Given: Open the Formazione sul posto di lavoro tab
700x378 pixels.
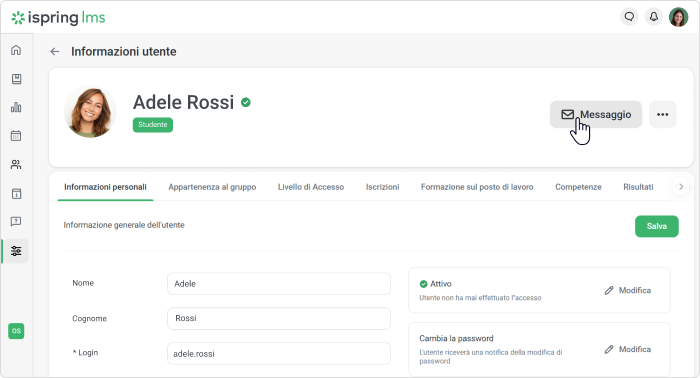Looking at the screenshot, I should [477, 187].
